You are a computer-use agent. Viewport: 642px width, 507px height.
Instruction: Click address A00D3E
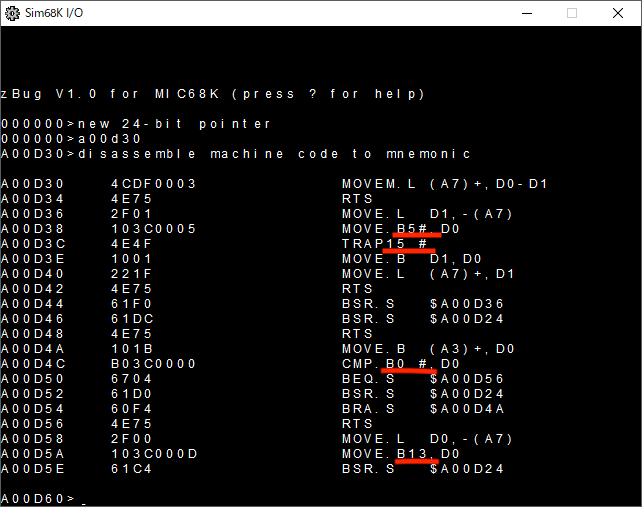[32, 259]
